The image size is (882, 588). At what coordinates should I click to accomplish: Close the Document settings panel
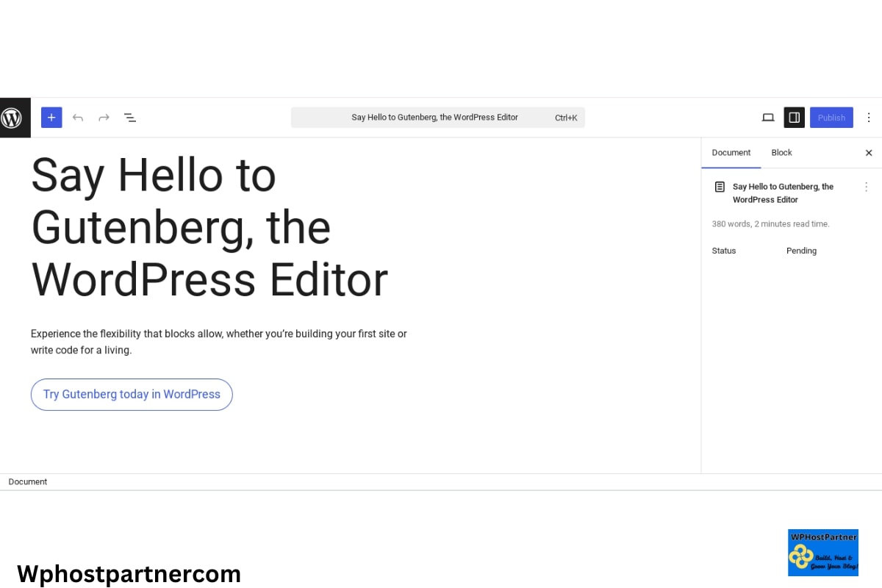[x=868, y=153]
